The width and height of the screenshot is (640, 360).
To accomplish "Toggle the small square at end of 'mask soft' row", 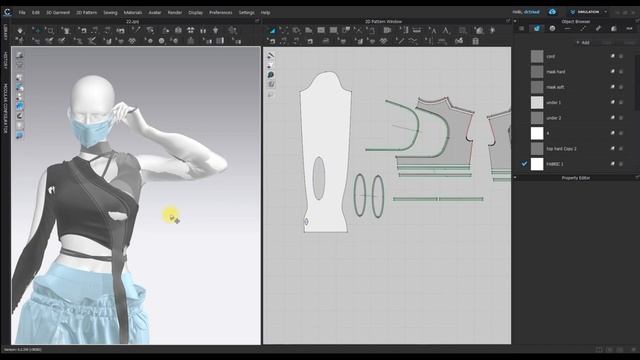I will 621,87.
